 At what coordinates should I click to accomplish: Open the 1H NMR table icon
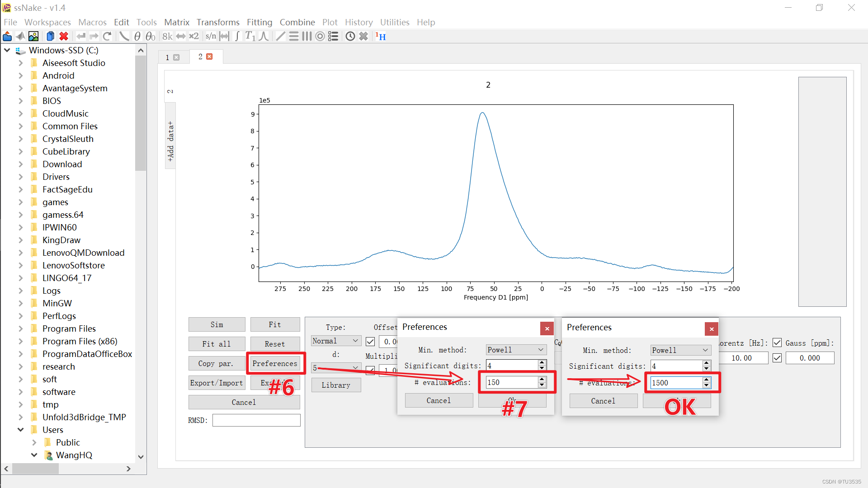coord(381,37)
